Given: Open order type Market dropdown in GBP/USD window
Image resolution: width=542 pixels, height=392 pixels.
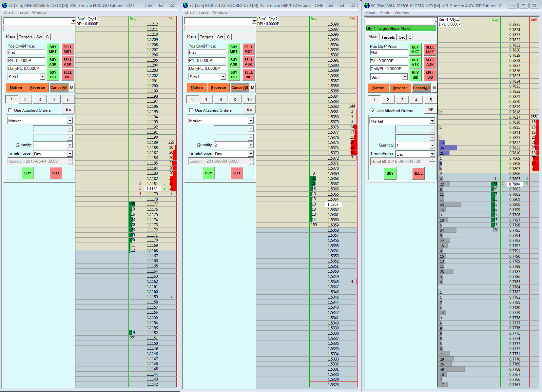Looking at the screenshot, I should pyautogui.click(x=251, y=121).
